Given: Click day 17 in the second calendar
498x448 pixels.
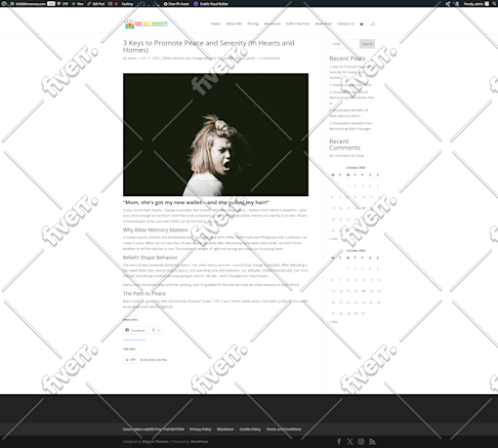Looking at the screenshot, I should [363, 291].
